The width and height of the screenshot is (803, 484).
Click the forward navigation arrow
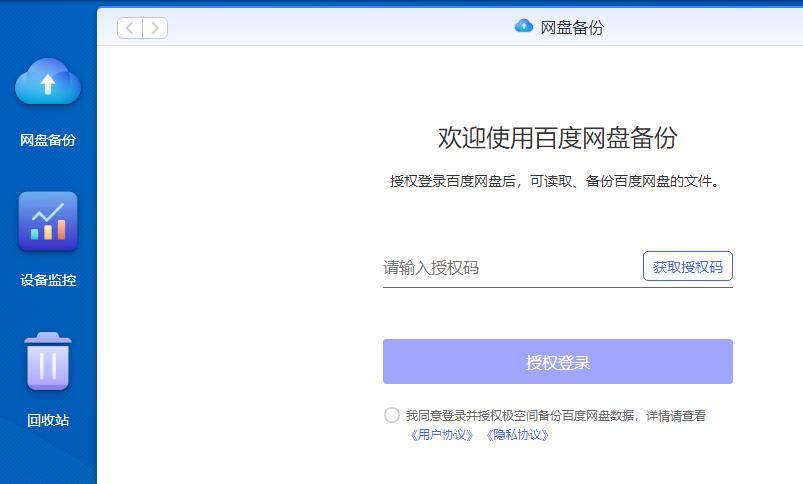click(155, 28)
